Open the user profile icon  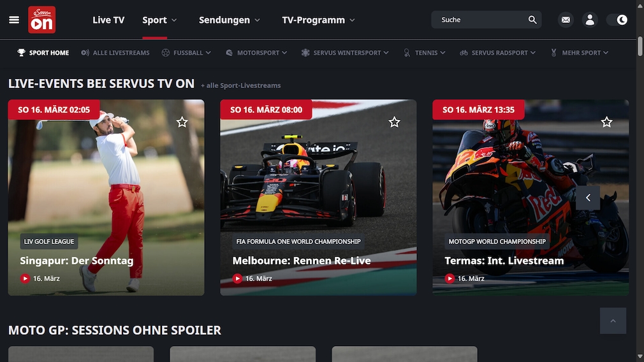point(590,20)
